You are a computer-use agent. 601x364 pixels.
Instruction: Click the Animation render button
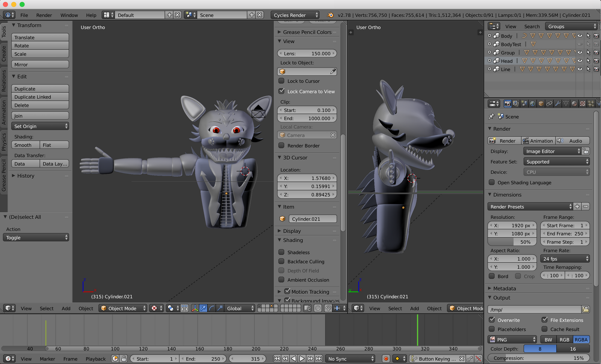[x=538, y=141]
